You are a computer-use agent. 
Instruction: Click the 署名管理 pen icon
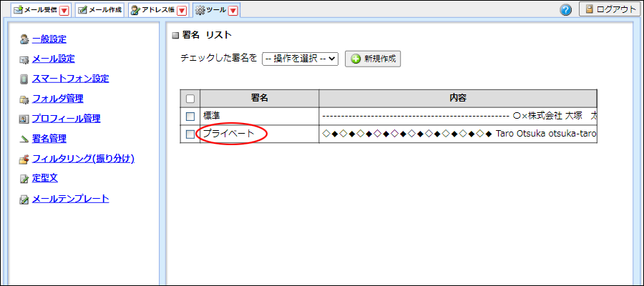pyautogui.click(x=24, y=139)
